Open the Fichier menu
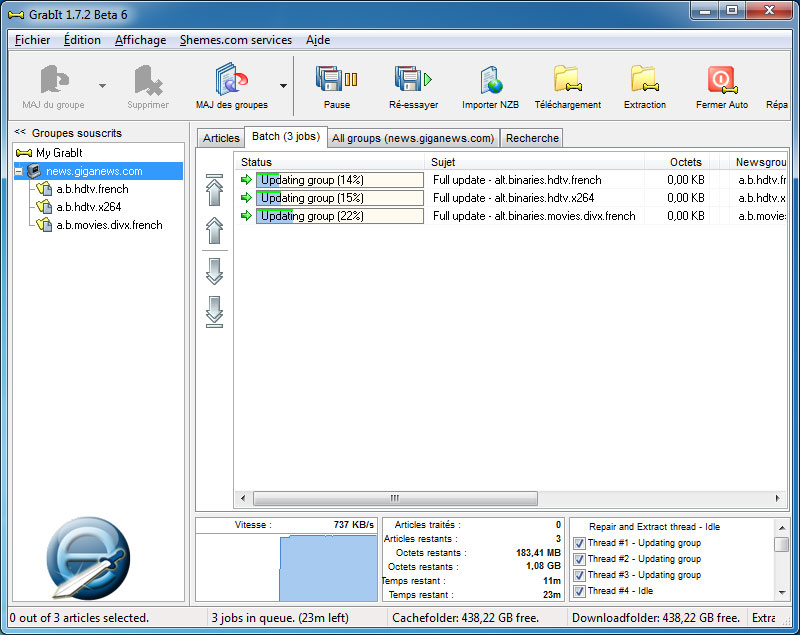This screenshot has width=800, height=635. 33,40
